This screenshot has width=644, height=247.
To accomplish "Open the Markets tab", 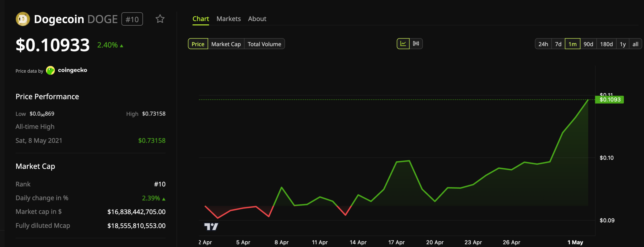I will [x=228, y=19].
